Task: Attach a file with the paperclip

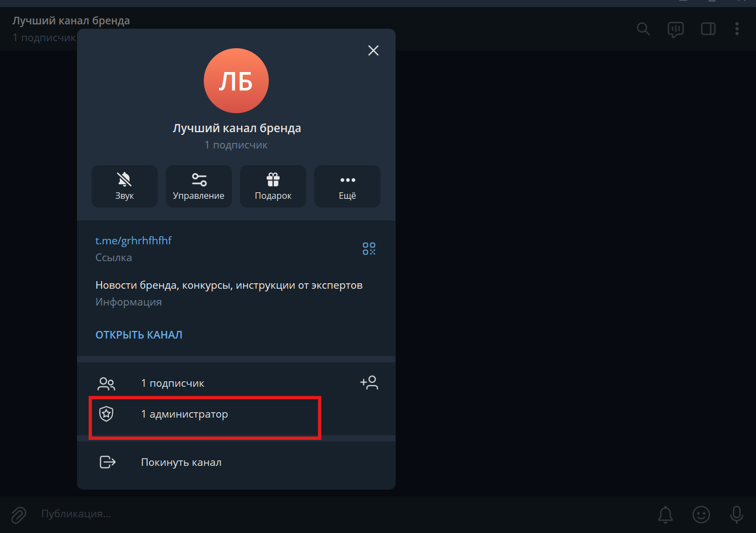Action: [18, 514]
